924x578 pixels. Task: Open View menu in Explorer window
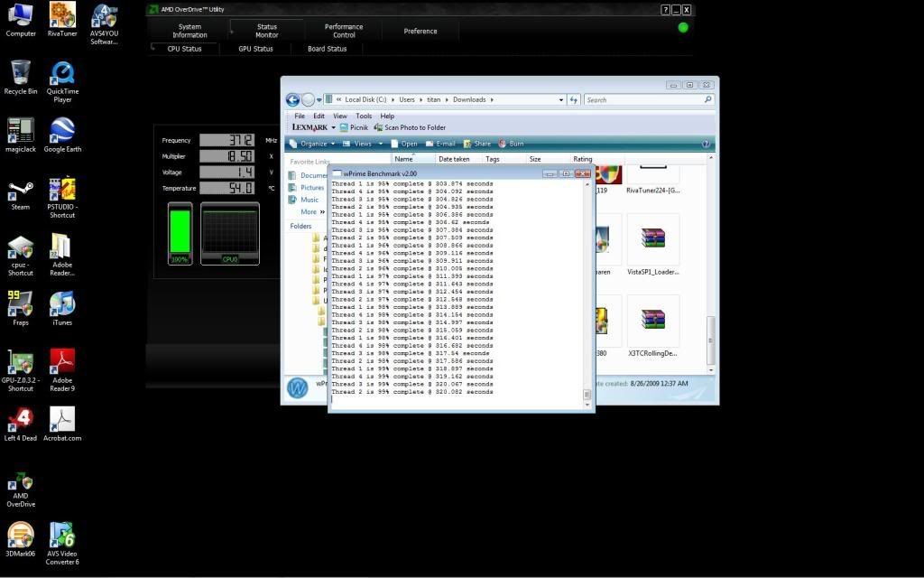click(x=340, y=117)
